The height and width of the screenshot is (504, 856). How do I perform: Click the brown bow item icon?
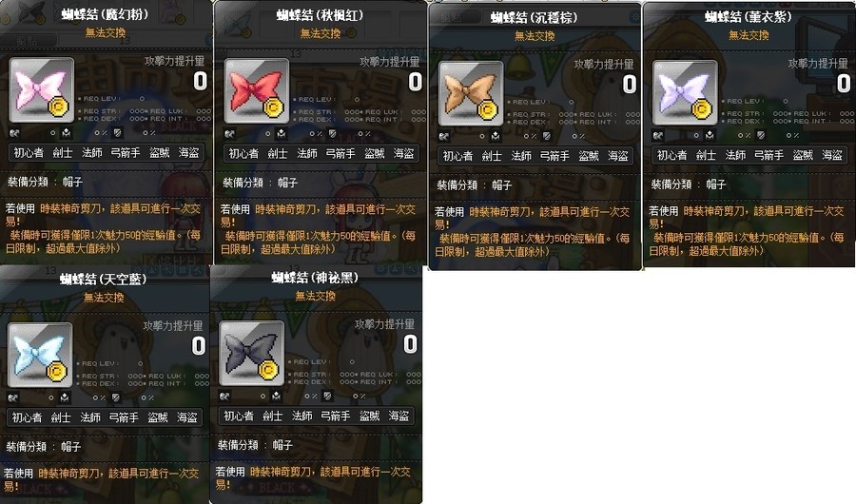471,93
